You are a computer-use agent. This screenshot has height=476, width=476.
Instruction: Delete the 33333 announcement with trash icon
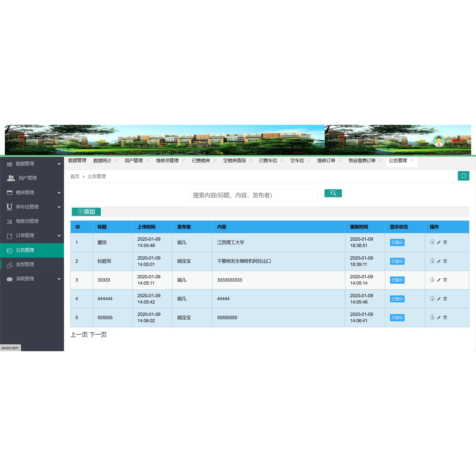(x=445, y=280)
